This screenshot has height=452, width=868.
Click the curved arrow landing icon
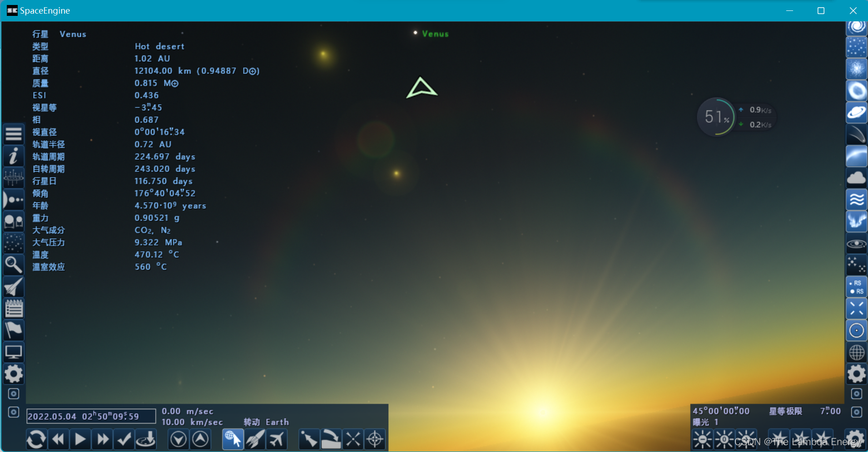[x=331, y=439]
